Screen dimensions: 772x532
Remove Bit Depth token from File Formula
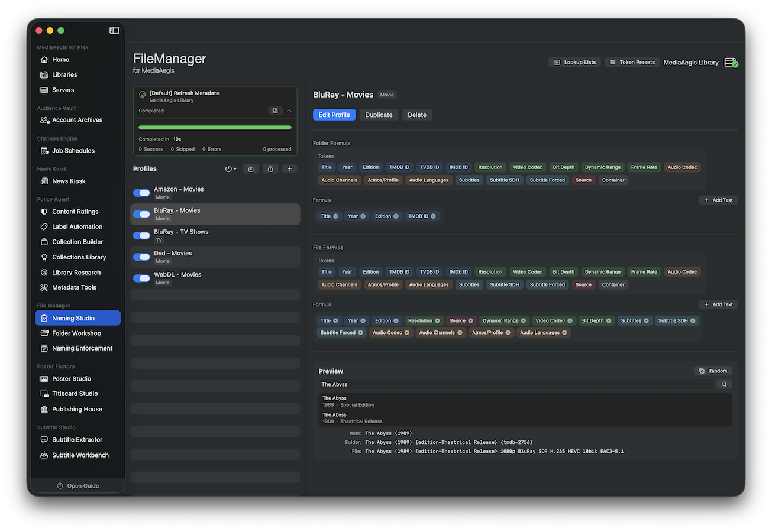coord(609,321)
